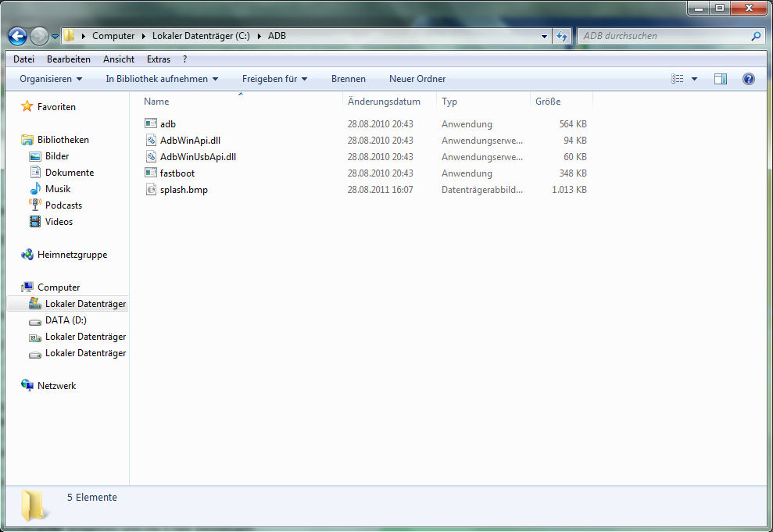Go back with the Back arrow button
Viewport: 773px width, 532px height.
(x=17, y=36)
